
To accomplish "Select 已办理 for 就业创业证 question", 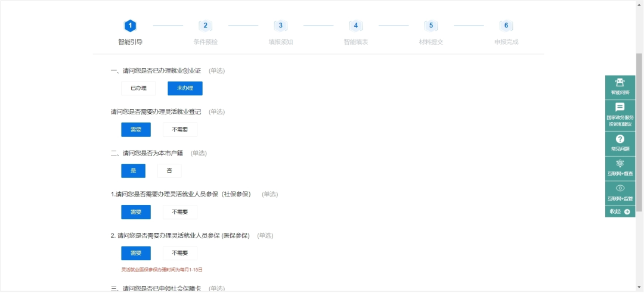I will pyautogui.click(x=138, y=88).
